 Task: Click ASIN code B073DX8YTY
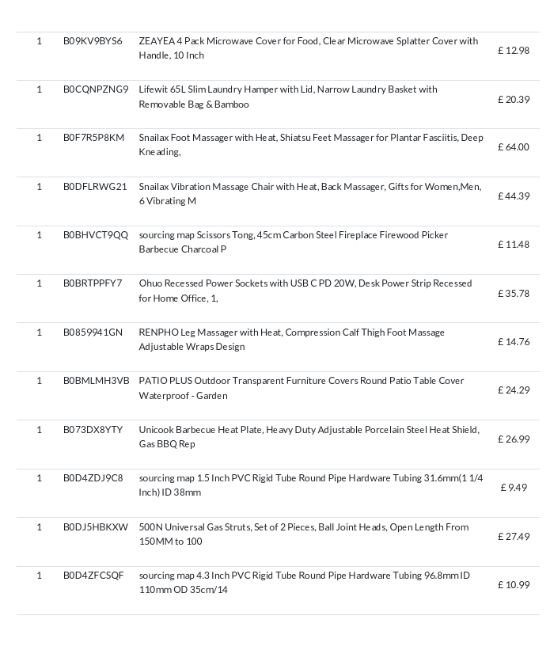(93, 429)
